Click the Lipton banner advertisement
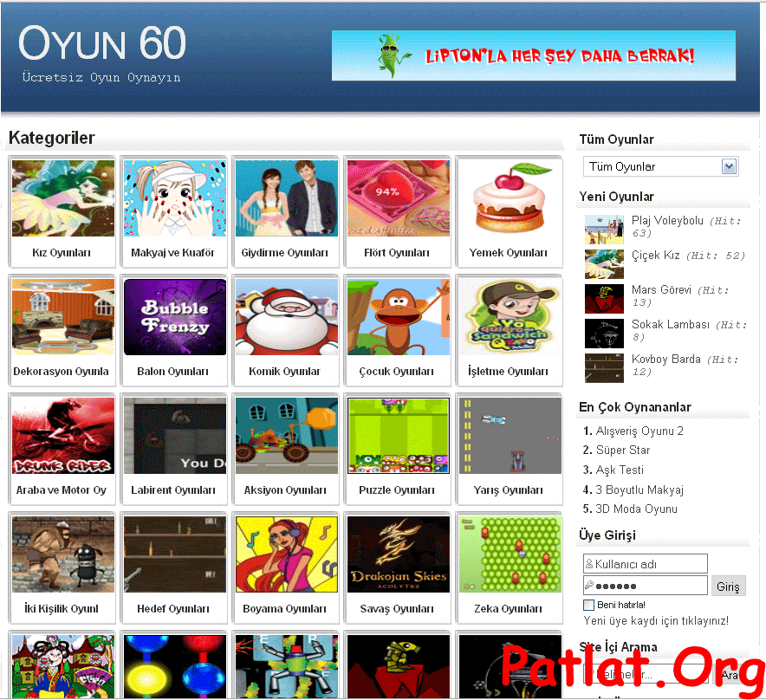Screen dimensions: 766x700 [x=534, y=55]
